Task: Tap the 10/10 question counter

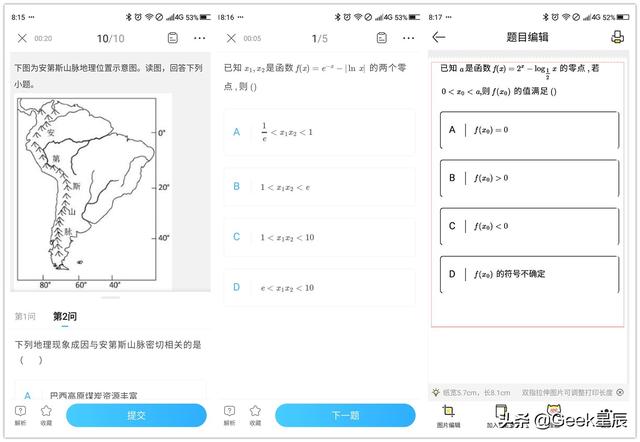Action: [111, 38]
